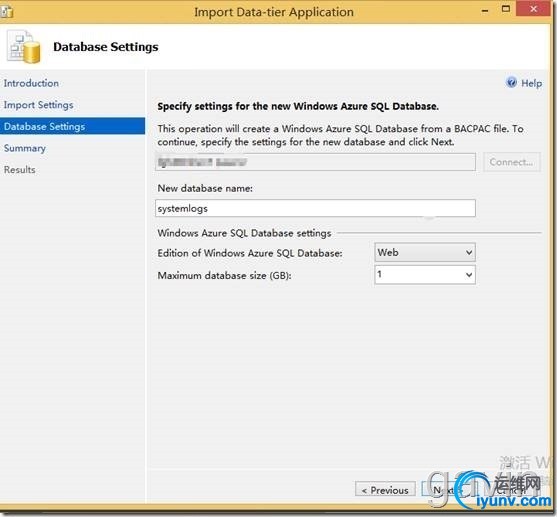557x517 pixels.
Task: Go to the Introduction step
Action: pyautogui.click(x=31, y=83)
